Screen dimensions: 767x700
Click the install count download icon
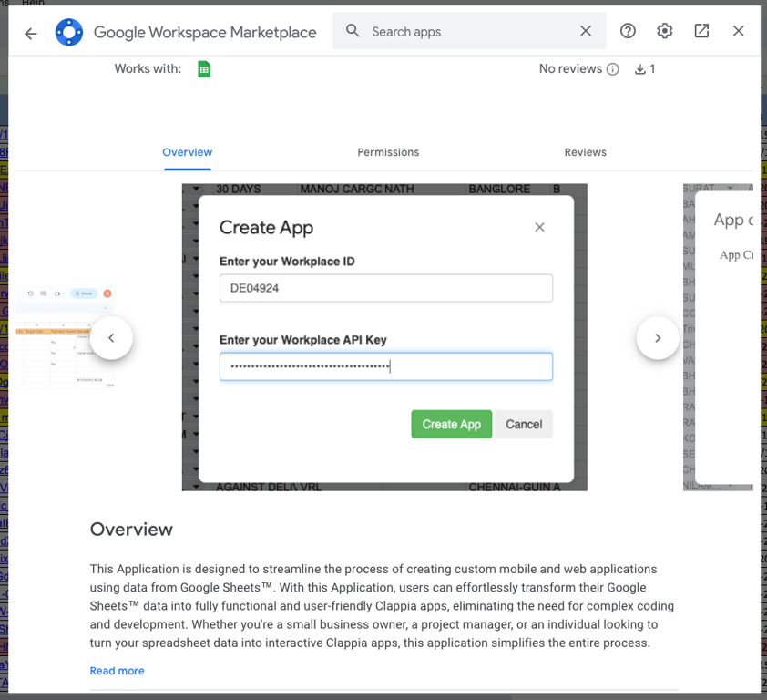pyautogui.click(x=639, y=69)
